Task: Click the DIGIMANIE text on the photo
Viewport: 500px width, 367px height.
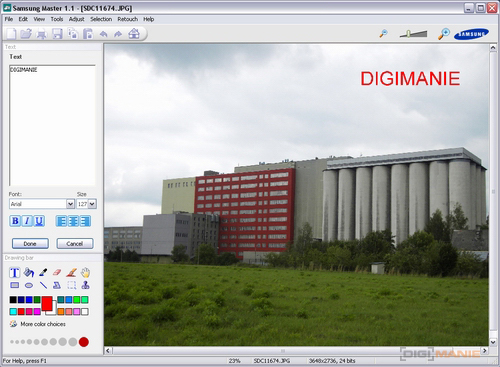Action: 410,79
